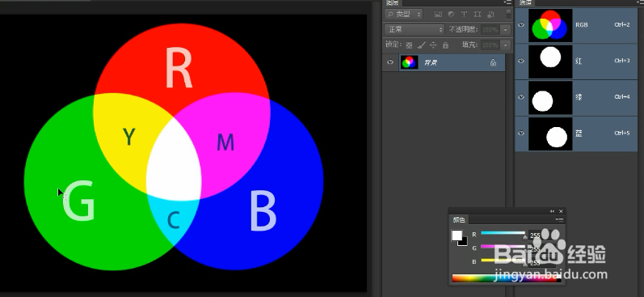Close the floating Color panel
Viewport: 644px width, 297px height.
pos(561,211)
